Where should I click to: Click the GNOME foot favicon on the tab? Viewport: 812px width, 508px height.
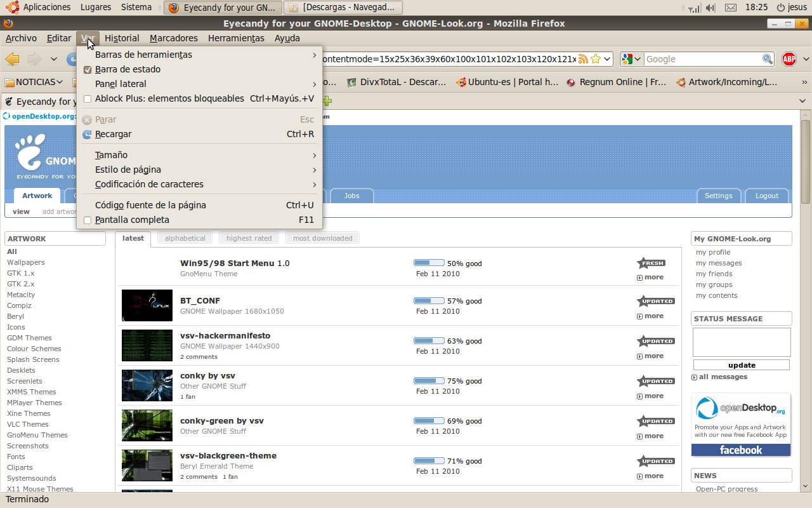[9, 102]
